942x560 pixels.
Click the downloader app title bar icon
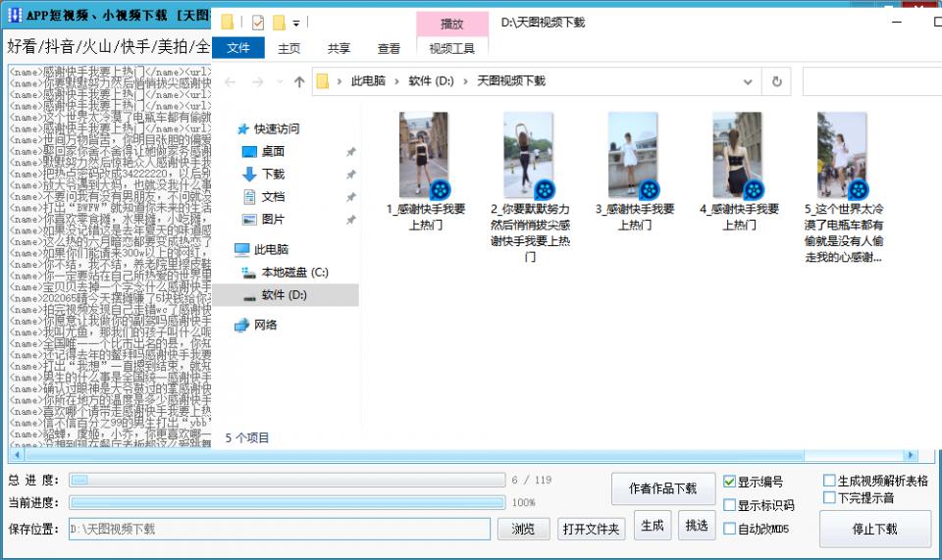click(x=15, y=15)
